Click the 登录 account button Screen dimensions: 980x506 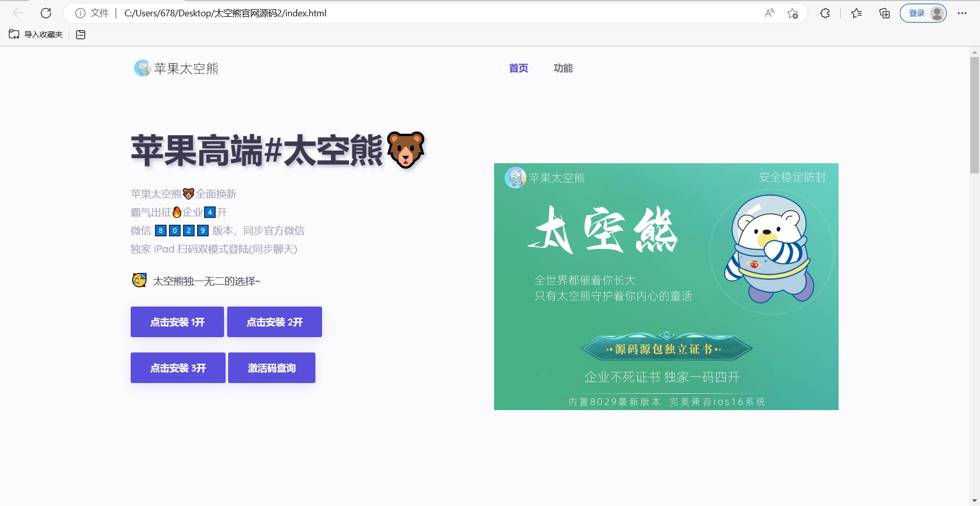tap(916, 13)
